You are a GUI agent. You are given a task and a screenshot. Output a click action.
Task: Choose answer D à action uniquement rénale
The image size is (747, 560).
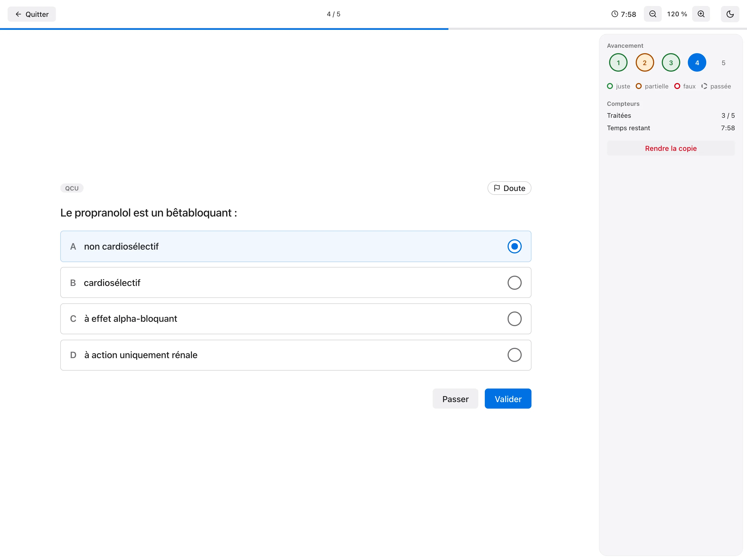tap(296, 355)
